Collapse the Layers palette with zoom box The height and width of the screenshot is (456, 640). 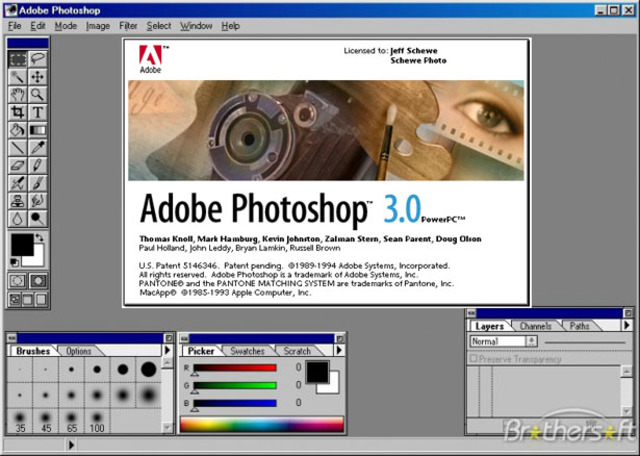(x=628, y=313)
